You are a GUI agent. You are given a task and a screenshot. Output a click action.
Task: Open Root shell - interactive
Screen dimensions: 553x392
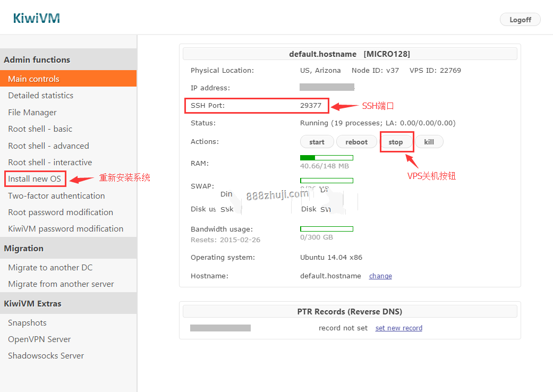(x=50, y=163)
